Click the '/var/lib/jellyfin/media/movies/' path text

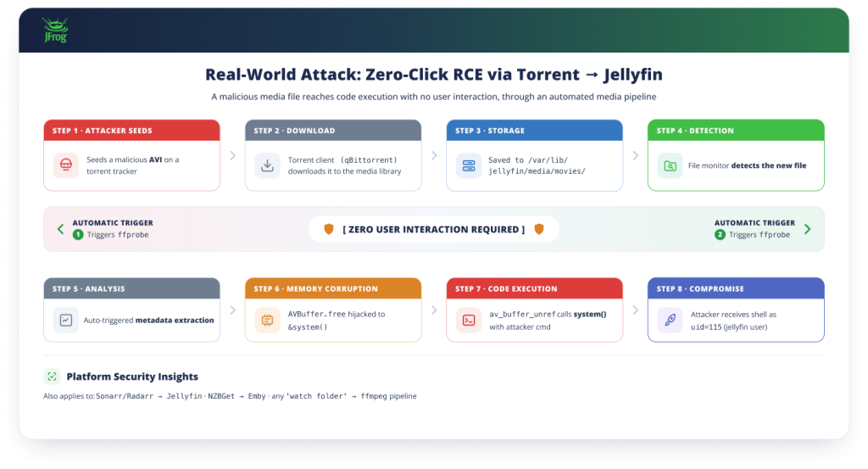tap(537, 165)
